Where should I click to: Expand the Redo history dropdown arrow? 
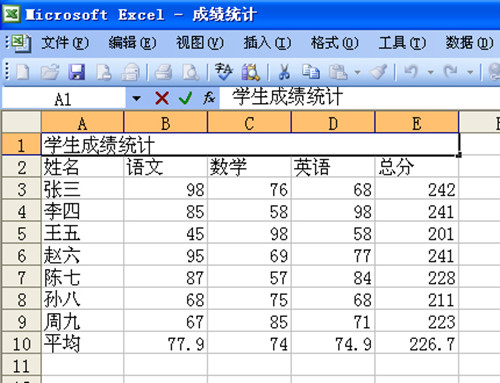(x=470, y=72)
